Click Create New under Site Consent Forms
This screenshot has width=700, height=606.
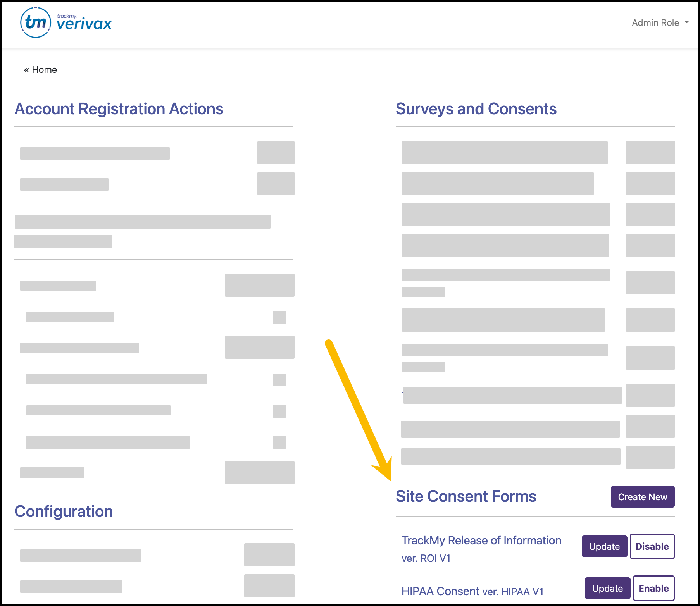642,496
